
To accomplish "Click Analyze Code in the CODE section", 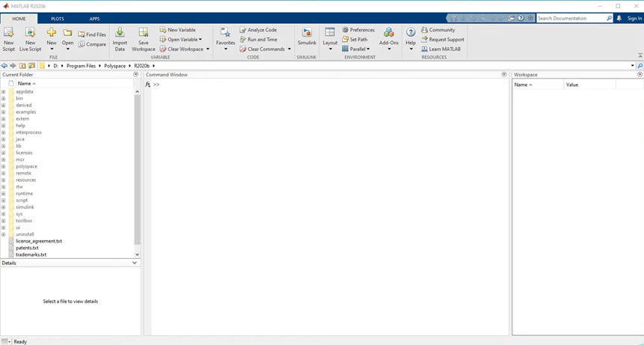I will 258,30.
